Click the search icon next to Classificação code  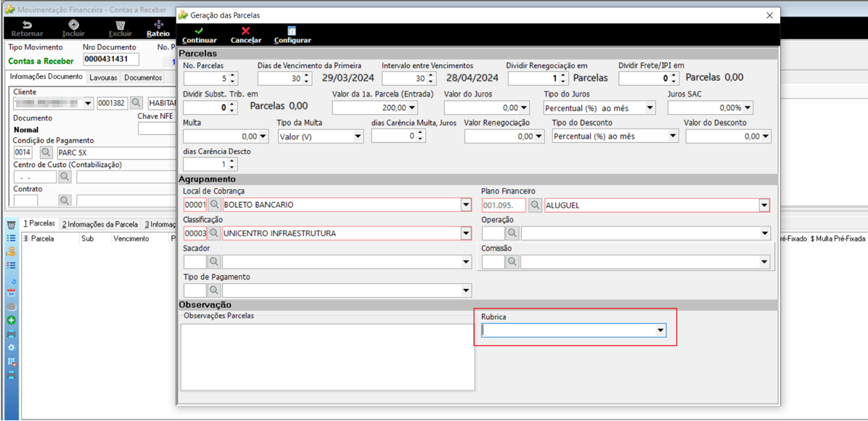pyautogui.click(x=214, y=233)
